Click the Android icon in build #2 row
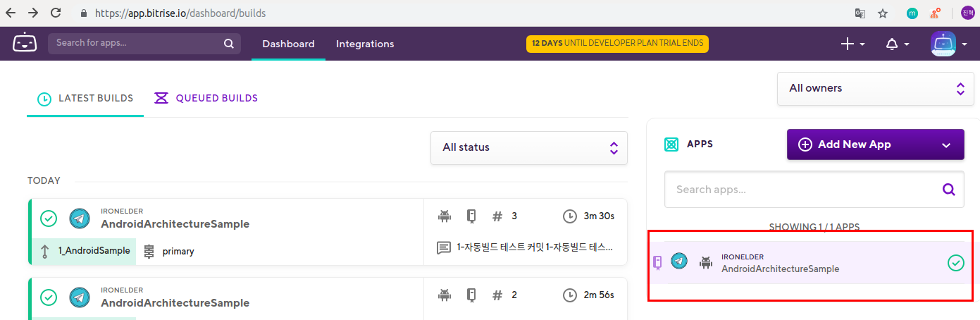The image size is (980, 320). pos(444,295)
